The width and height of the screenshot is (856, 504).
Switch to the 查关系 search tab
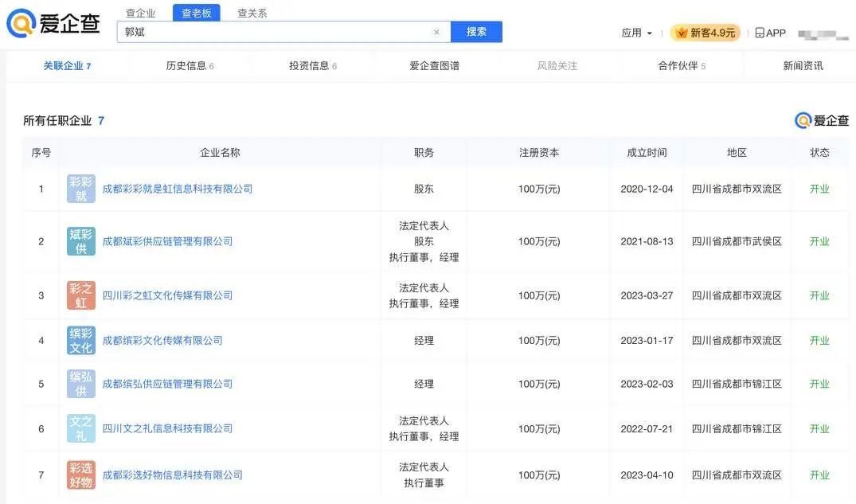[252, 13]
